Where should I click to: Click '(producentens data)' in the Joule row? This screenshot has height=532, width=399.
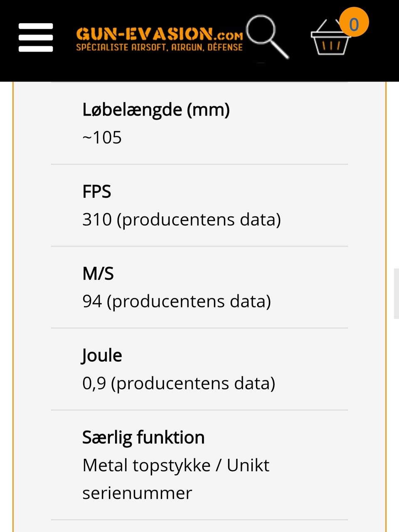click(x=193, y=383)
